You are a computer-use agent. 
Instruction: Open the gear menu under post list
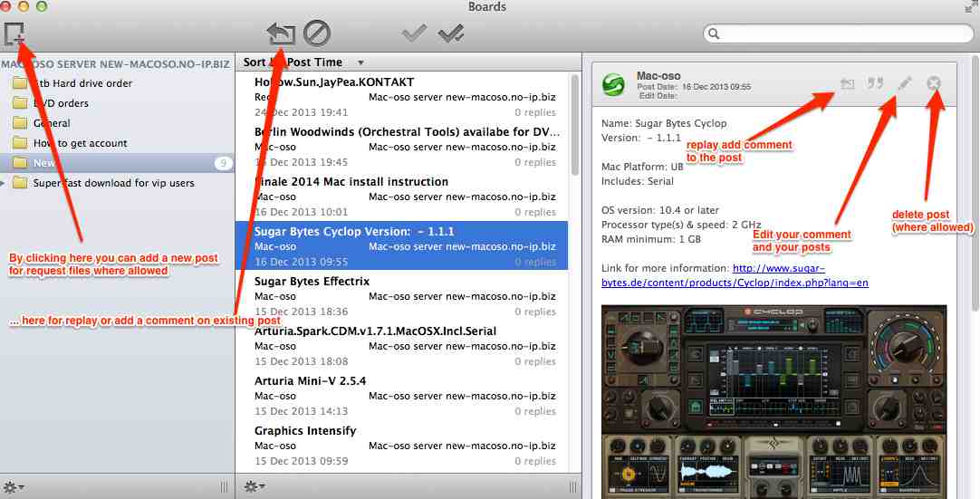tap(254, 486)
